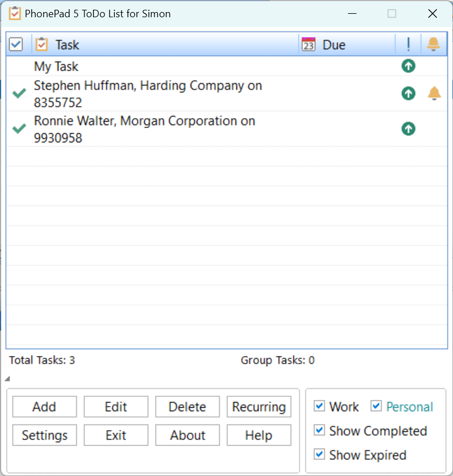Click the bell reminder column header
The height and width of the screenshot is (476, 453).
433,44
